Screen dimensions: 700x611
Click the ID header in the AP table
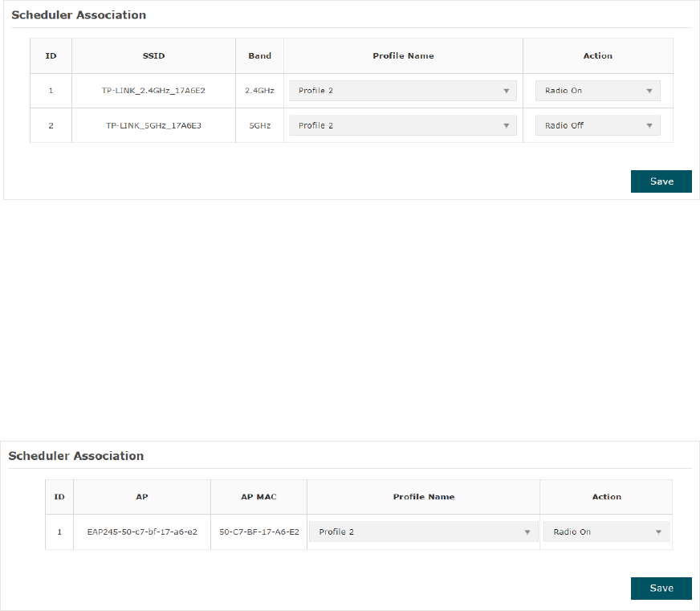[x=59, y=497]
